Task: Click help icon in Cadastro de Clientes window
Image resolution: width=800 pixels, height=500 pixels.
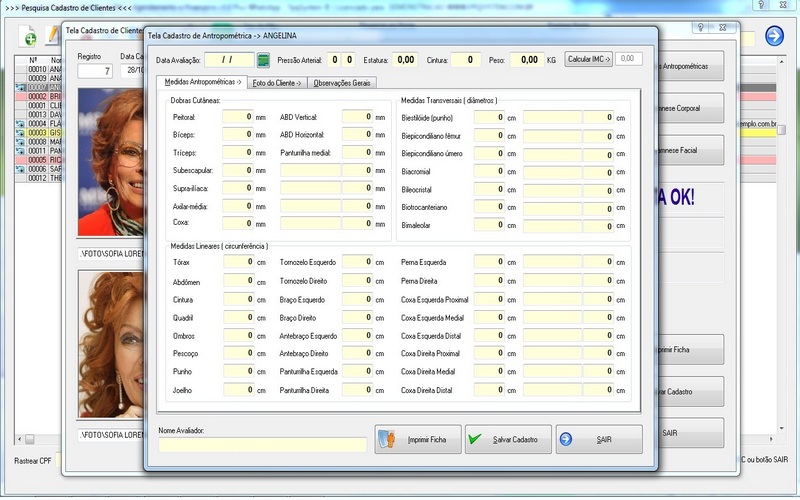Action: 700,28
